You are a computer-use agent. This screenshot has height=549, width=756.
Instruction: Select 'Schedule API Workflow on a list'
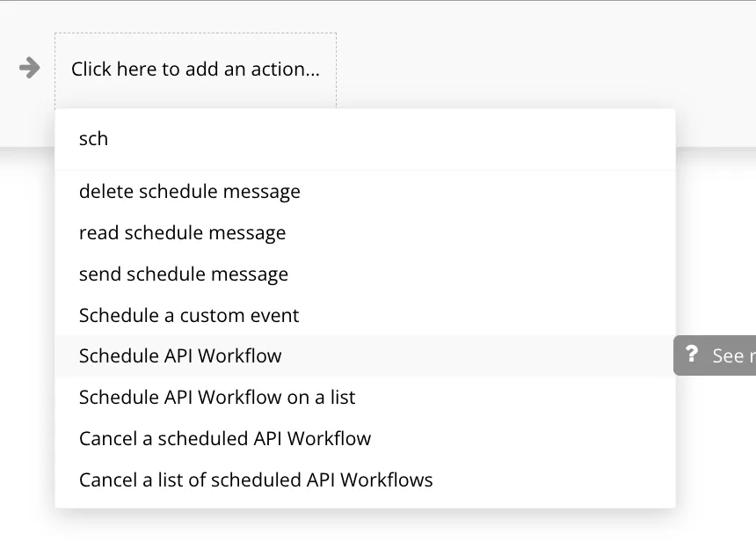pyautogui.click(x=217, y=397)
